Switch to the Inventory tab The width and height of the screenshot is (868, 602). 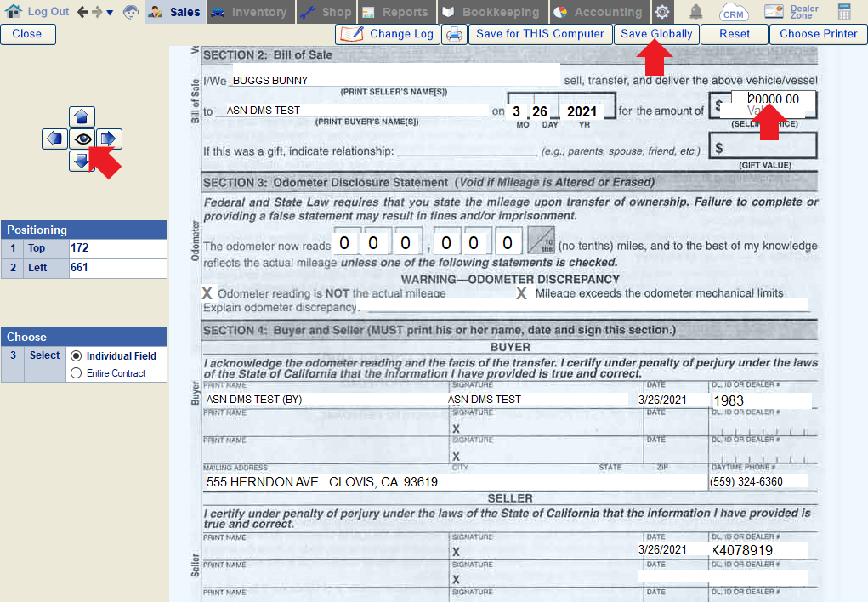point(251,12)
